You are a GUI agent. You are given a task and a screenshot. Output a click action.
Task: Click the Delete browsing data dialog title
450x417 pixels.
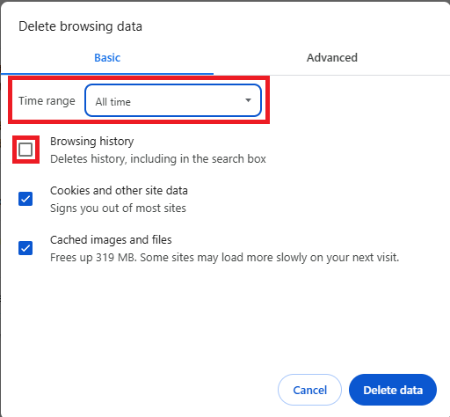pyautogui.click(x=80, y=26)
